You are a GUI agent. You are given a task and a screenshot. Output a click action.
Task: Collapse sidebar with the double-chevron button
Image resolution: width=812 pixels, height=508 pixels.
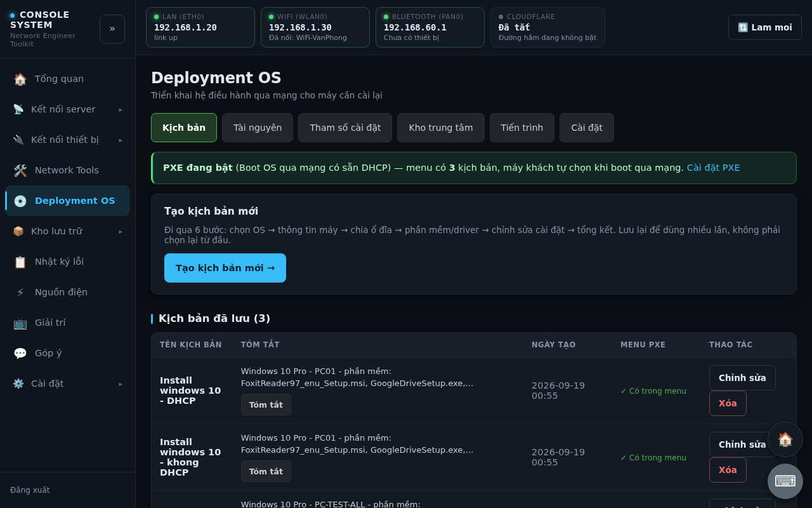pyautogui.click(x=112, y=29)
